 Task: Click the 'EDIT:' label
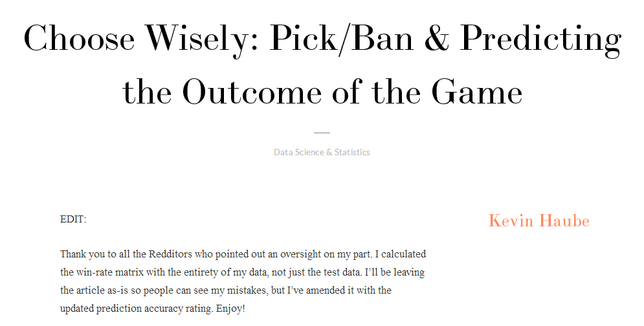73,219
